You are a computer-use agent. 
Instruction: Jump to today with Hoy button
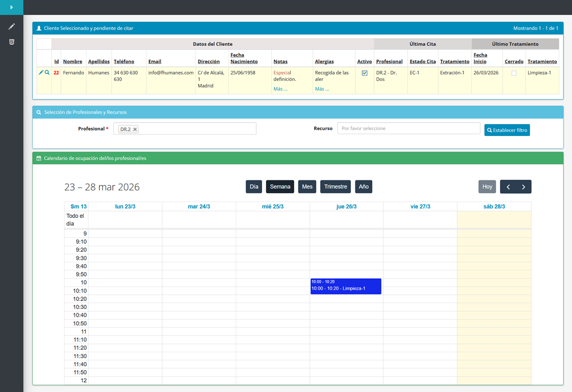click(487, 187)
